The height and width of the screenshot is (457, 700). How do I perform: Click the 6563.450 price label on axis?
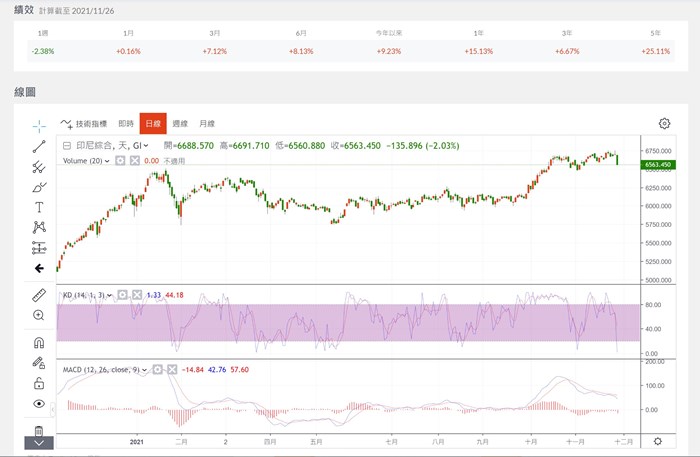[656, 164]
